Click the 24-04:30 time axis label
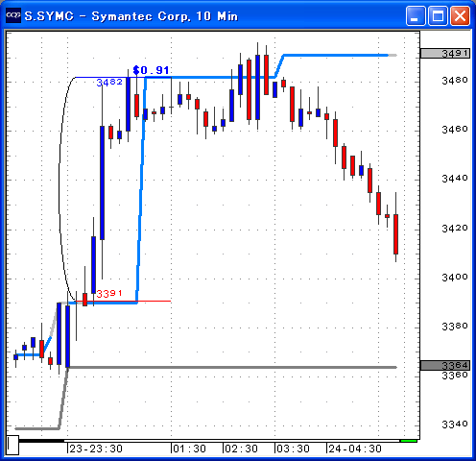476x461 pixels. pos(355,449)
